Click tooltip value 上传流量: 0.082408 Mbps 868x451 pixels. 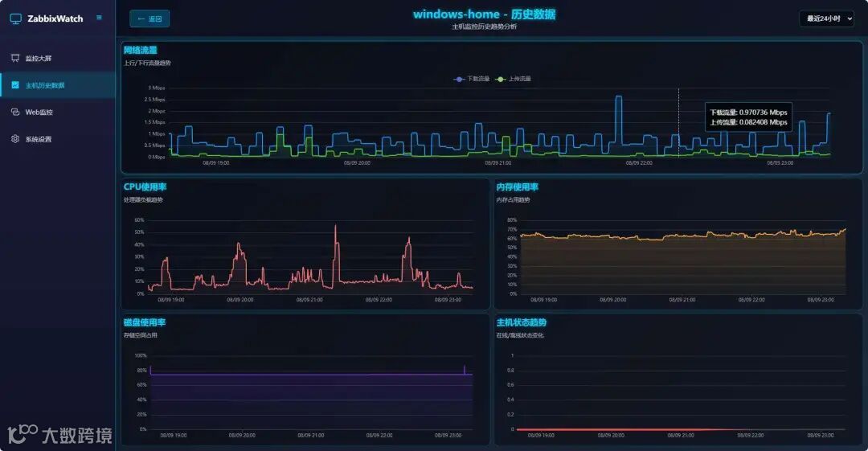point(748,122)
